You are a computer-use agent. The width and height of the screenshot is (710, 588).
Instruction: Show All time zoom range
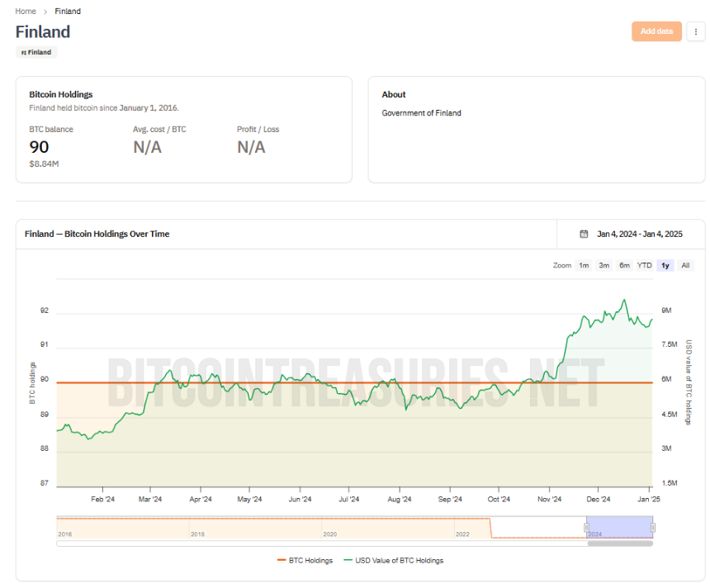pos(685,265)
